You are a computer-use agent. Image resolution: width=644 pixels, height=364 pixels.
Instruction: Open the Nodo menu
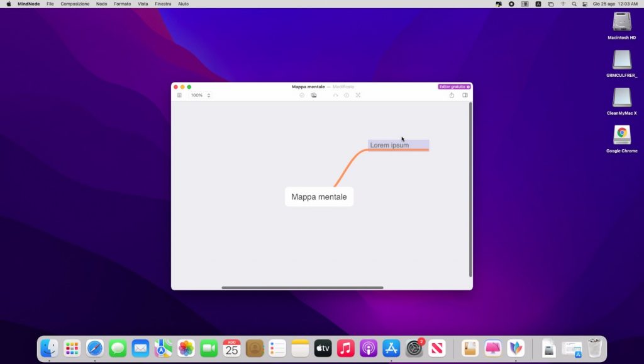tap(101, 4)
